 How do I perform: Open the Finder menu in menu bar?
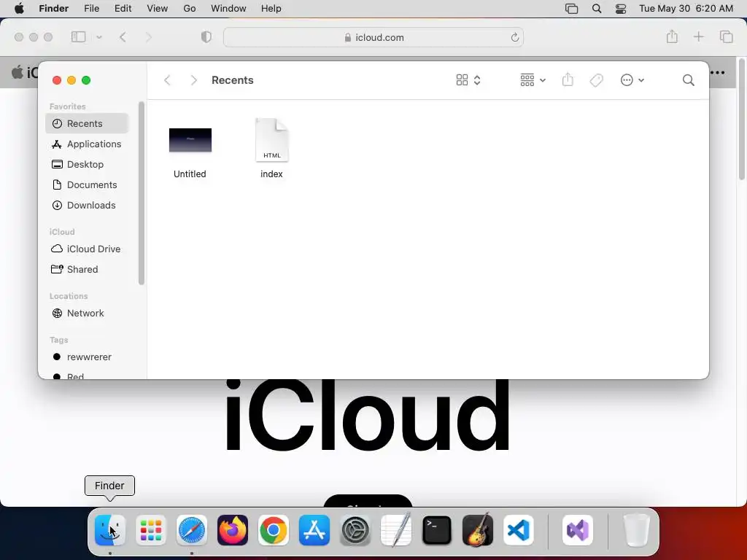[54, 9]
